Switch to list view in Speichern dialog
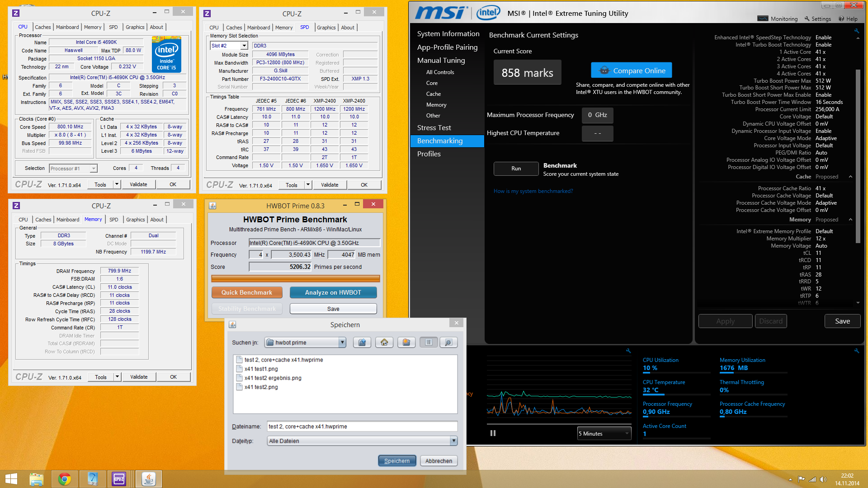The width and height of the screenshot is (868, 488). click(x=429, y=343)
